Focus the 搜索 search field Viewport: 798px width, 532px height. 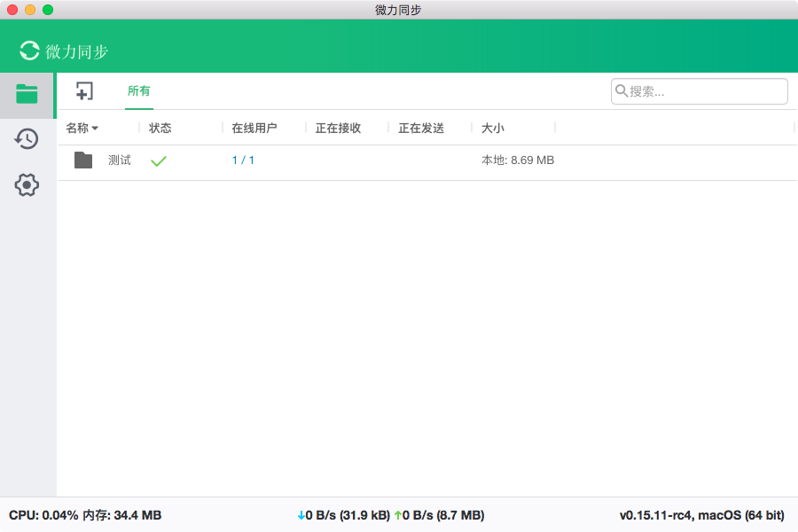pyautogui.click(x=705, y=91)
